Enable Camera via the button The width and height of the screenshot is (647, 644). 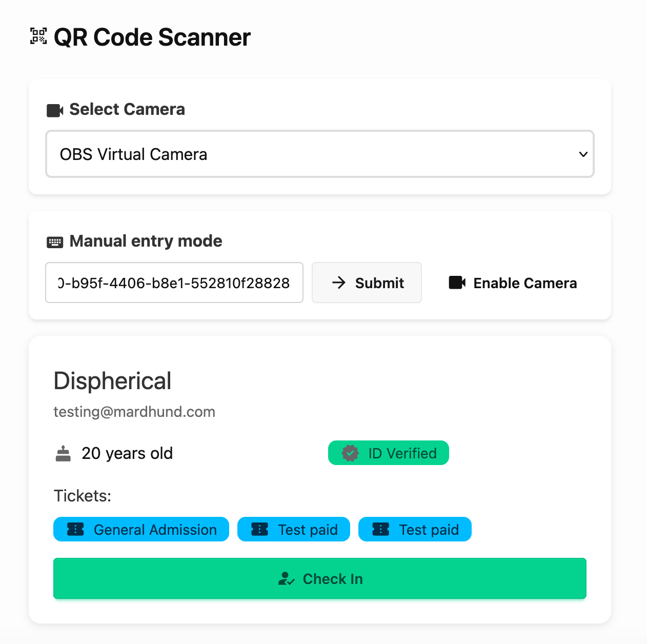(x=513, y=283)
